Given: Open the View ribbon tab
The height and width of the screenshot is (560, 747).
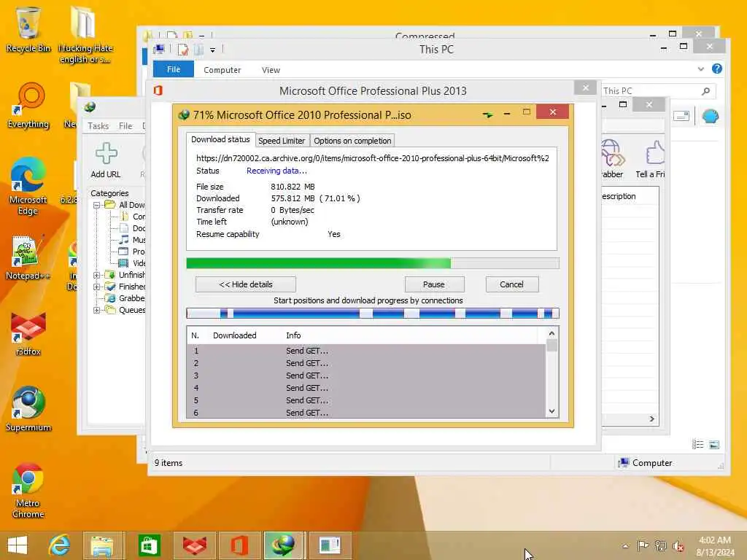Looking at the screenshot, I should [x=271, y=70].
